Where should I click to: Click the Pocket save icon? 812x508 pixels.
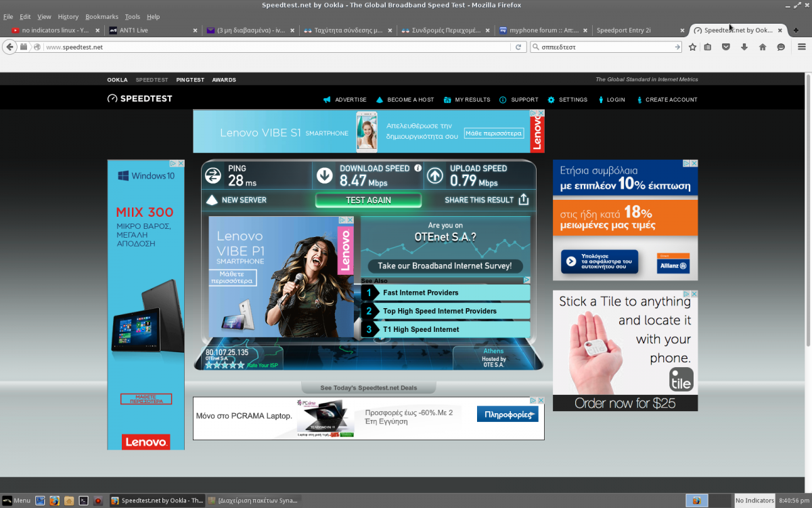click(x=726, y=47)
